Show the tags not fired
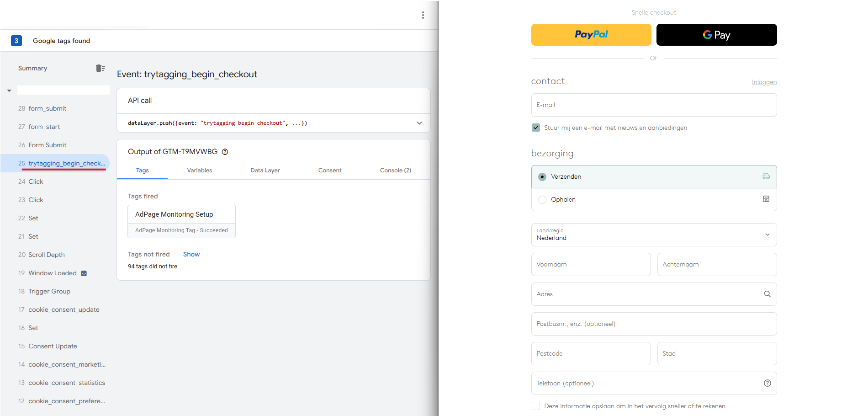This screenshot has height=416, width=868. [x=191, y=254]
